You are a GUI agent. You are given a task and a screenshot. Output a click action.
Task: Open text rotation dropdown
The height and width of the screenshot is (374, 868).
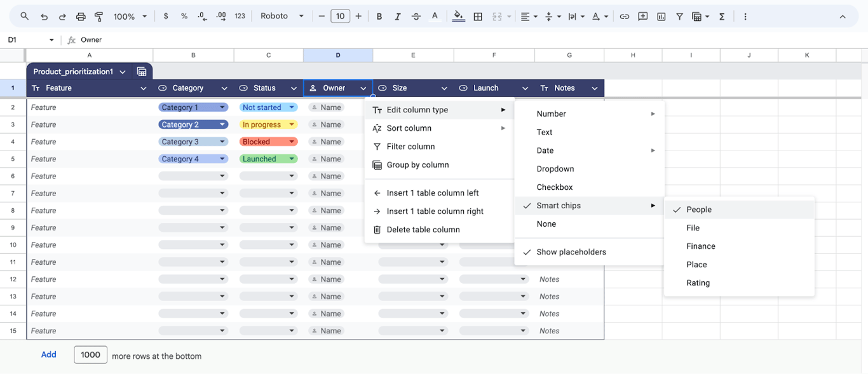[599, 17]
